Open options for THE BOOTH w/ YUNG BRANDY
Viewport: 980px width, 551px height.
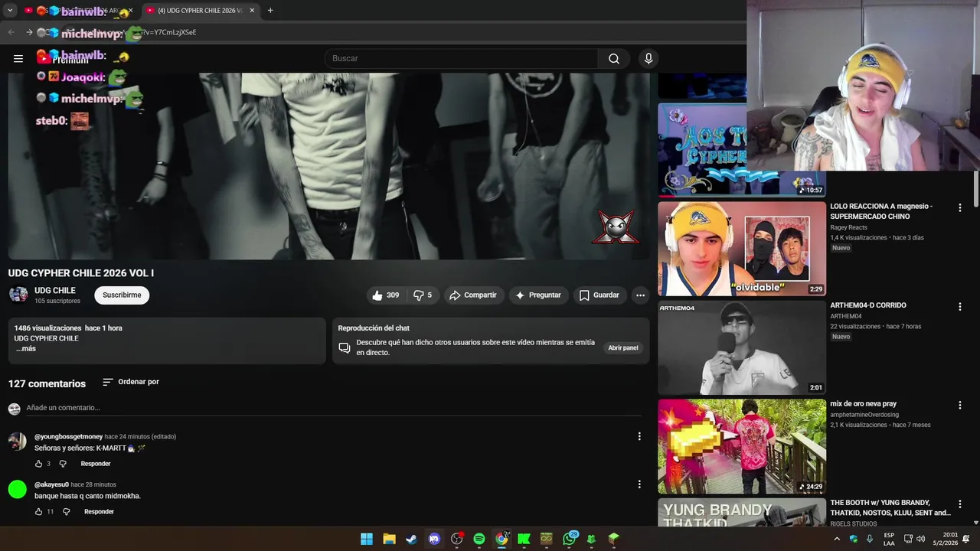click(959, 504)
